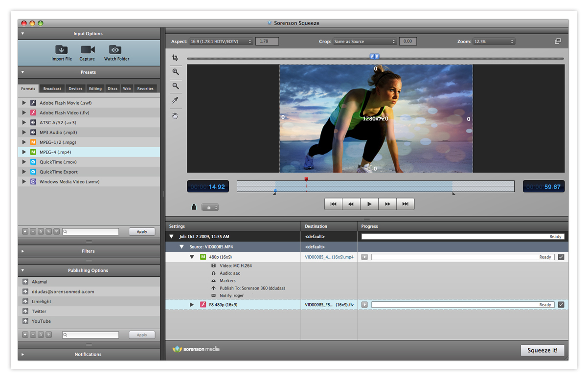Click the start button on the F8 480p row
Screen dimensions: 588x380
(364, 305)
